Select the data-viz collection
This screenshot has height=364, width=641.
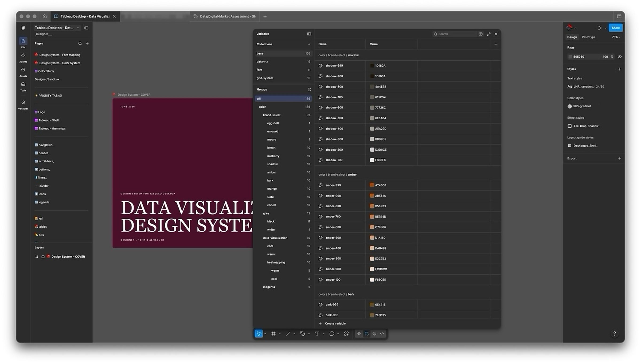click(x=283, y=61)
